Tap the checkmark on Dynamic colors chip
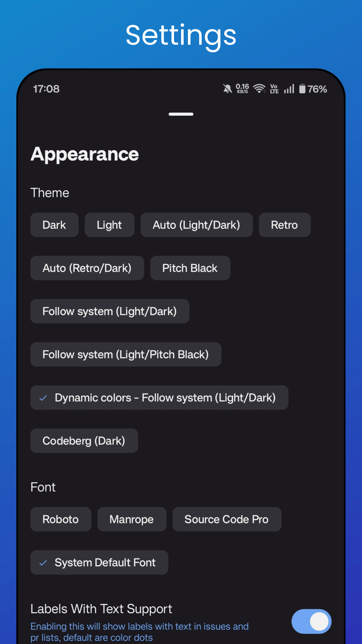This screenshot has height=644, width=362. pos(43,398)
